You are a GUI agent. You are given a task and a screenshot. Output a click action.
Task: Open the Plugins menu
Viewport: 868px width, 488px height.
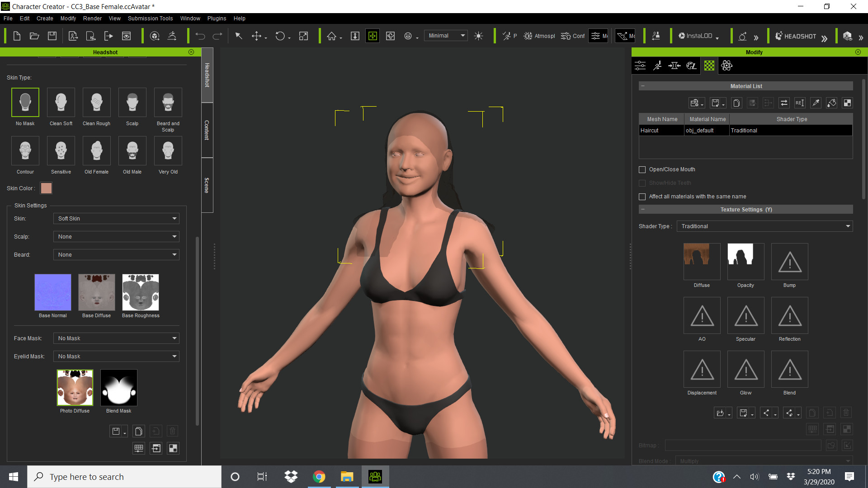tap(217, 19)
